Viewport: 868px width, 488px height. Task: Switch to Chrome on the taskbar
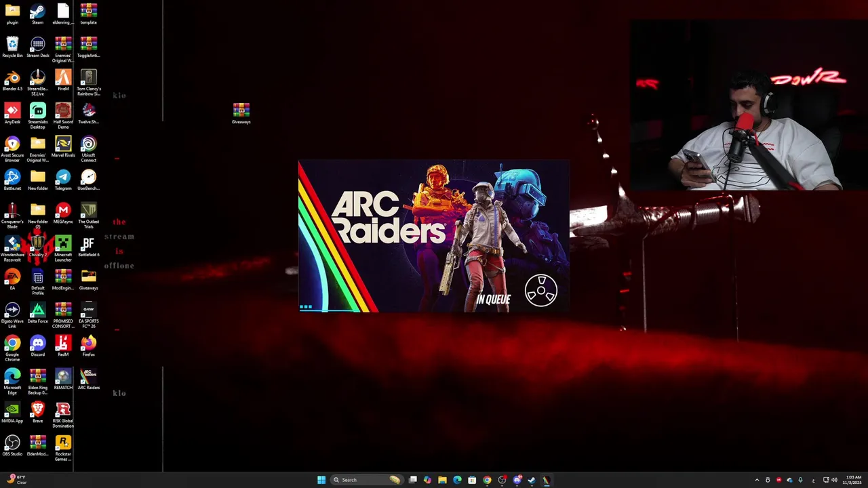coord(487,480)
